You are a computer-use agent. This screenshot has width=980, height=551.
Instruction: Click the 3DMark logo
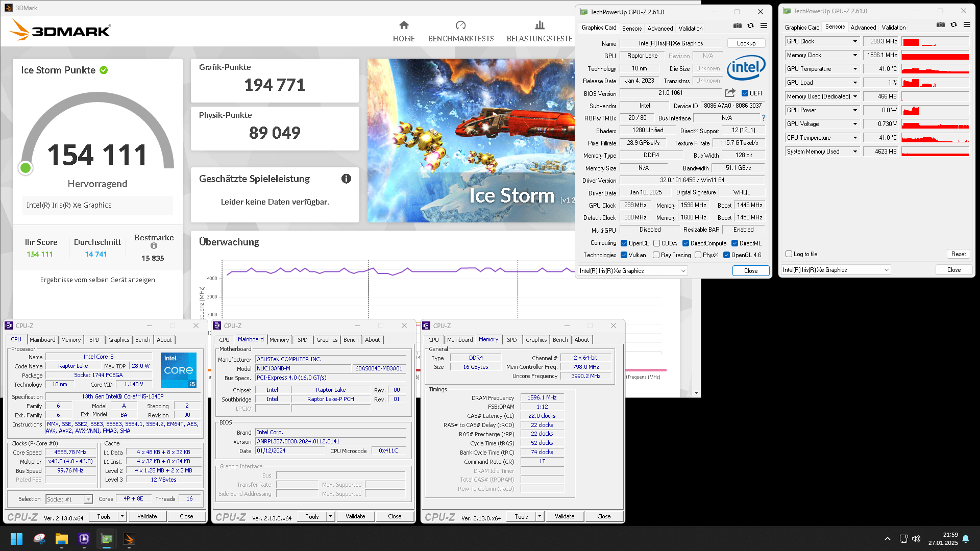(60, 30)
